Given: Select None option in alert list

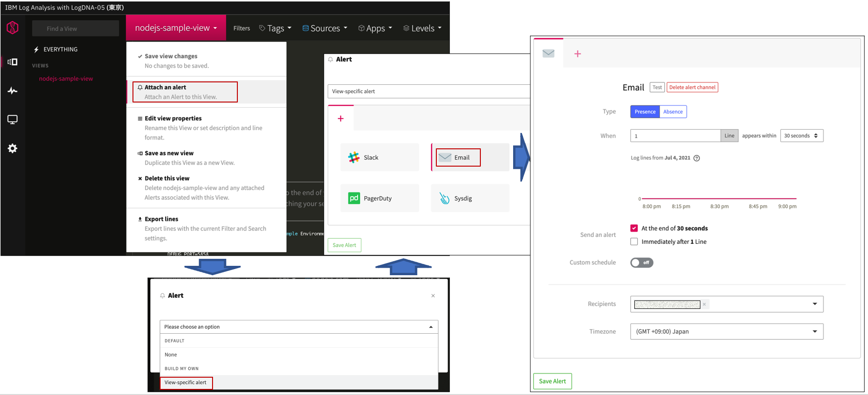Looking at the screenshot, I should [x=299, y=355].
